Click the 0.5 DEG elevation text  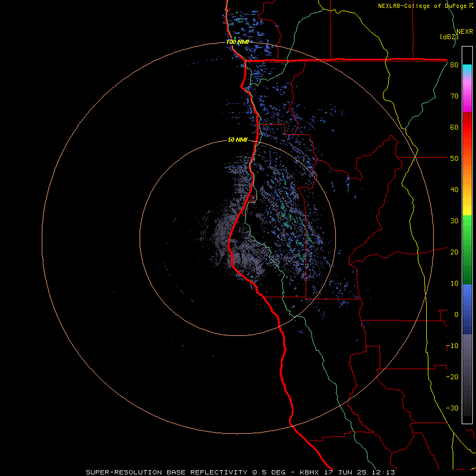269,472
